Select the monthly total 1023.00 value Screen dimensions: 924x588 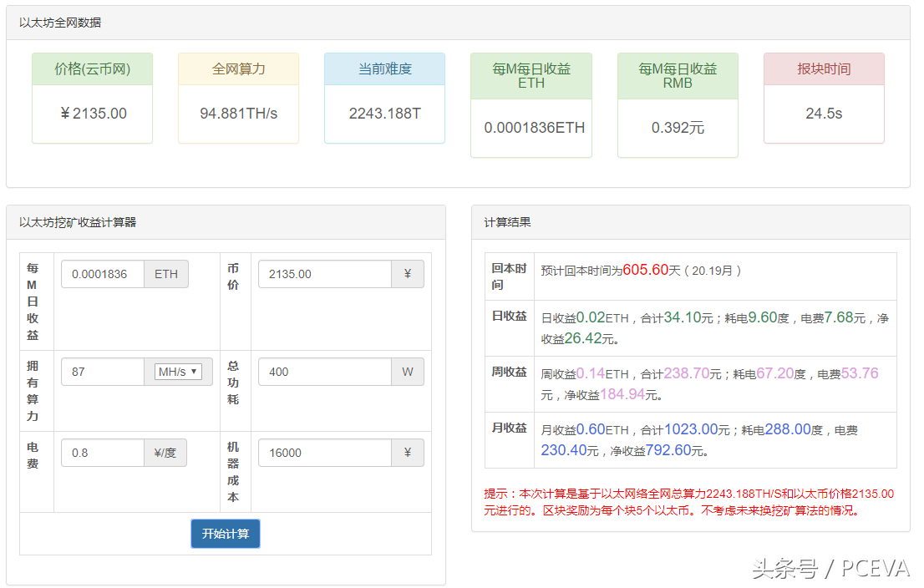(x=691, y=429)
